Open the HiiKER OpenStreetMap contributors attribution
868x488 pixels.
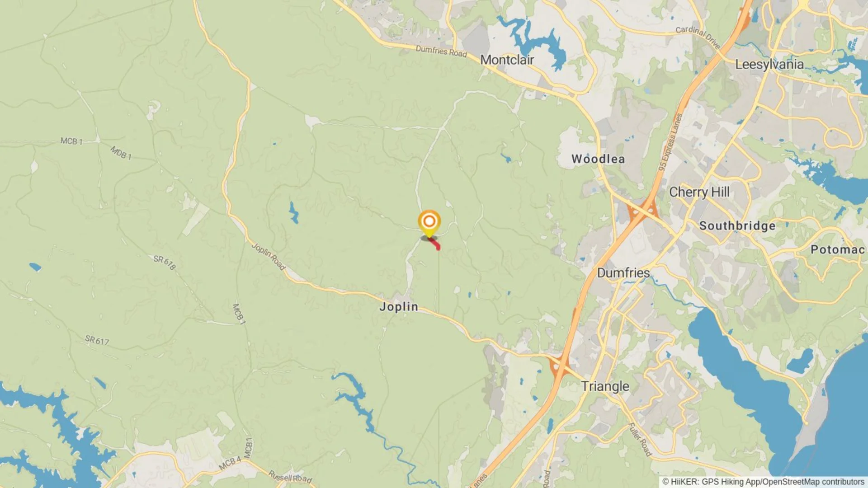764,482
